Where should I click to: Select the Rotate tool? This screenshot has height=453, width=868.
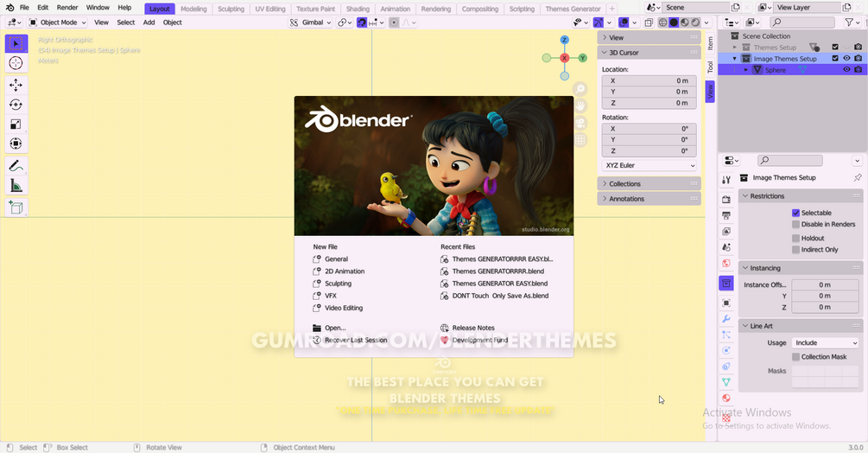pos(16,105)
